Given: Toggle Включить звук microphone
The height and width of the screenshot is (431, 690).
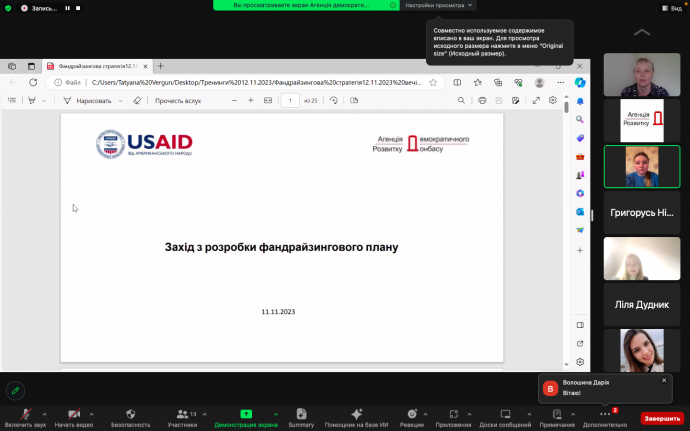Looking at the screenshot, I should click(26, 418).
